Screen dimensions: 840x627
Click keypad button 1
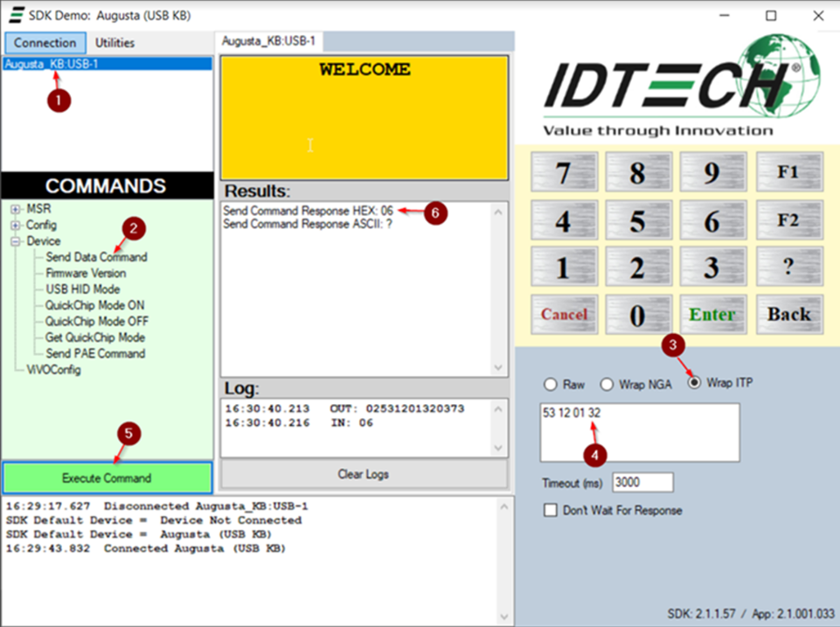(x=564, y=267)
